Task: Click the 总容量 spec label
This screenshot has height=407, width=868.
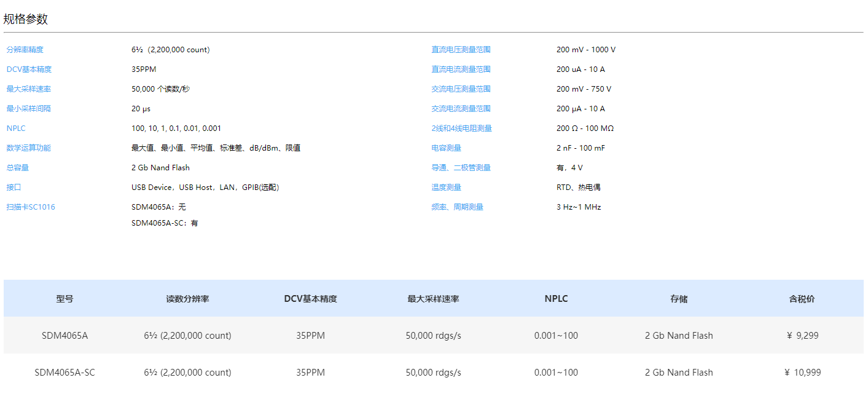Action: (18, 168)
